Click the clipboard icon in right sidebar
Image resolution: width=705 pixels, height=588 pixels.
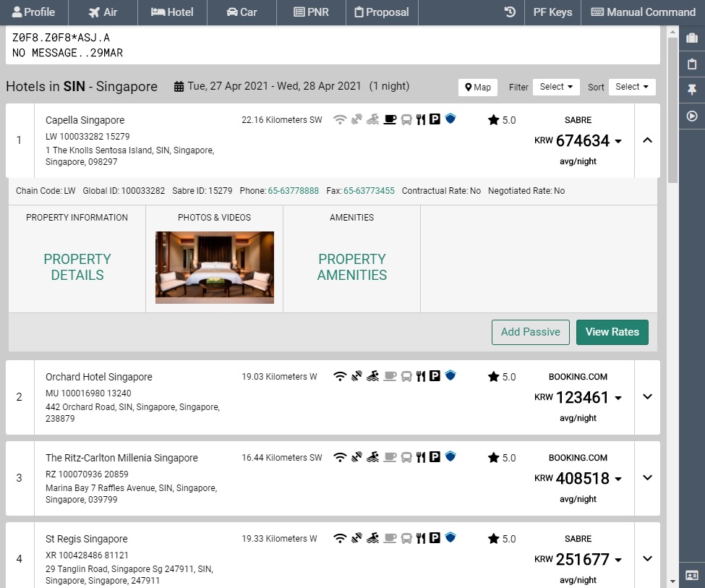click(x=692, y=64)
